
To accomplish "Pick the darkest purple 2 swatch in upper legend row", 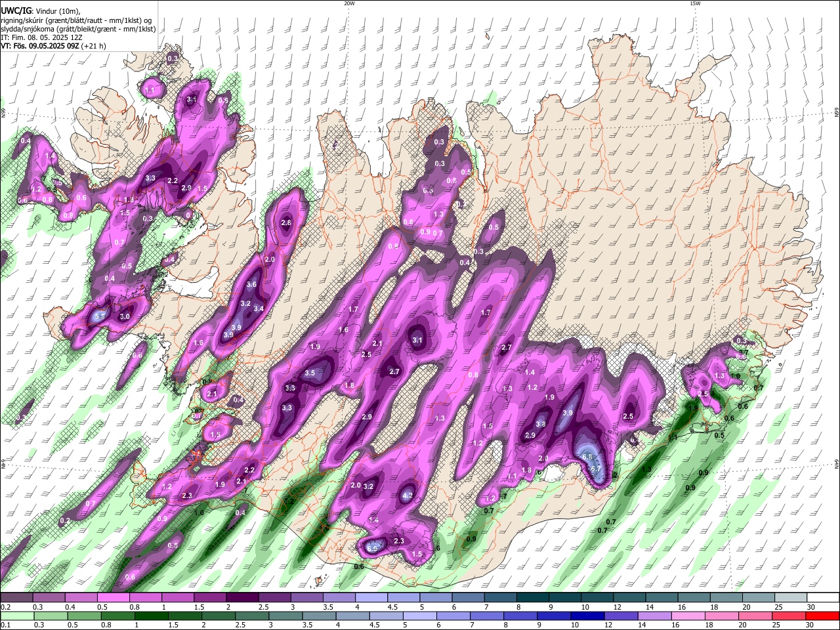I will (x=242, y=598).
